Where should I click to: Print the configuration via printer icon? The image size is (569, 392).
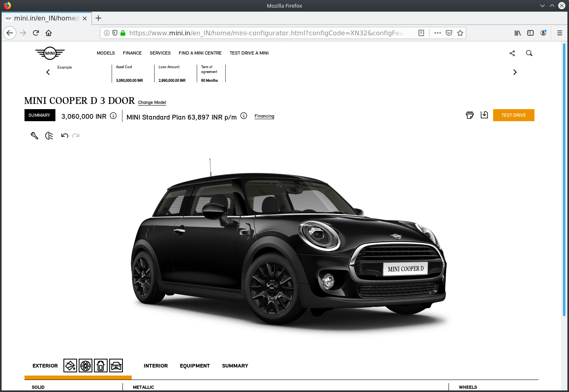coord(470,115)
